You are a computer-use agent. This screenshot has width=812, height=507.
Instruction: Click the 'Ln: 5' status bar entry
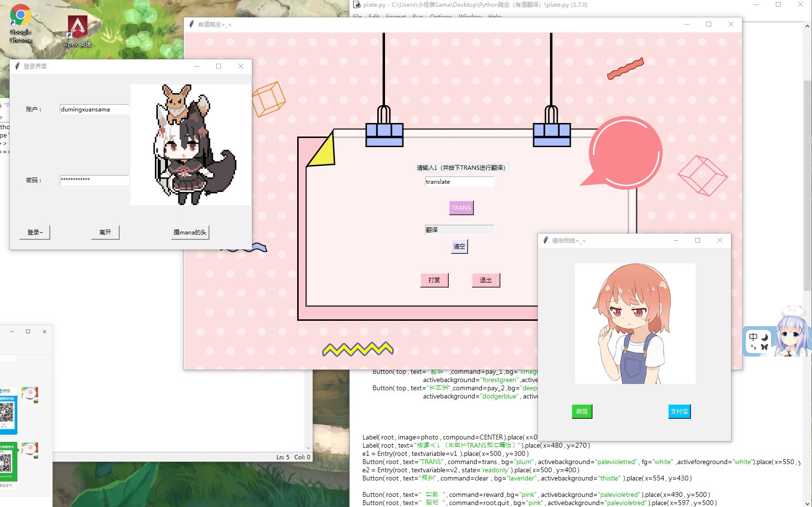point(283,457)
